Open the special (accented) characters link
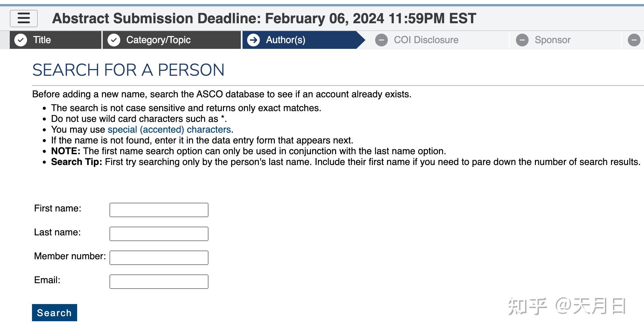Screen dimensions: 644x332 (x=169, y=130)
